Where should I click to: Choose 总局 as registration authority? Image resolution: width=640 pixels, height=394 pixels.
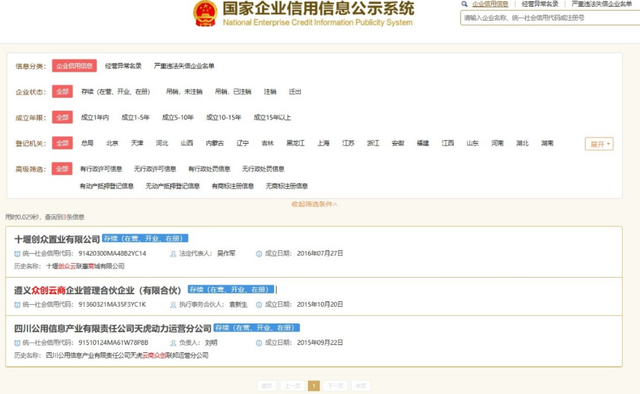click(x=87, y=143)
